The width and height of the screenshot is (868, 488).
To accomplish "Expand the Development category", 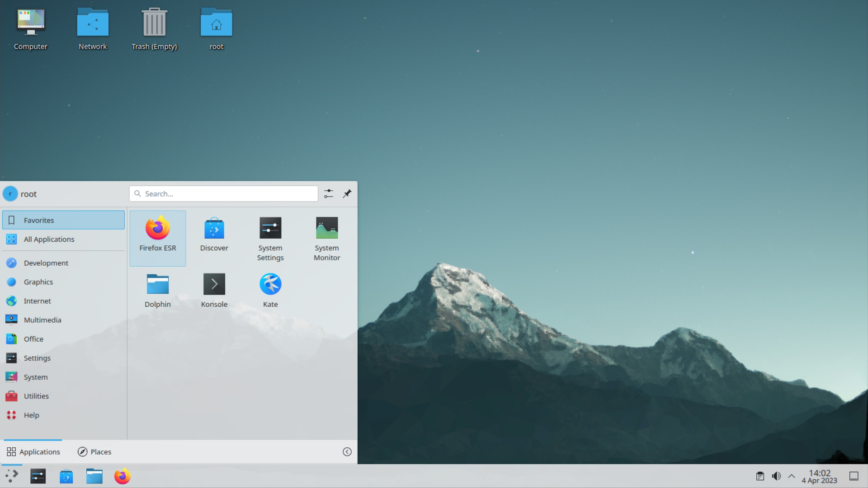I will click(46, 263).
